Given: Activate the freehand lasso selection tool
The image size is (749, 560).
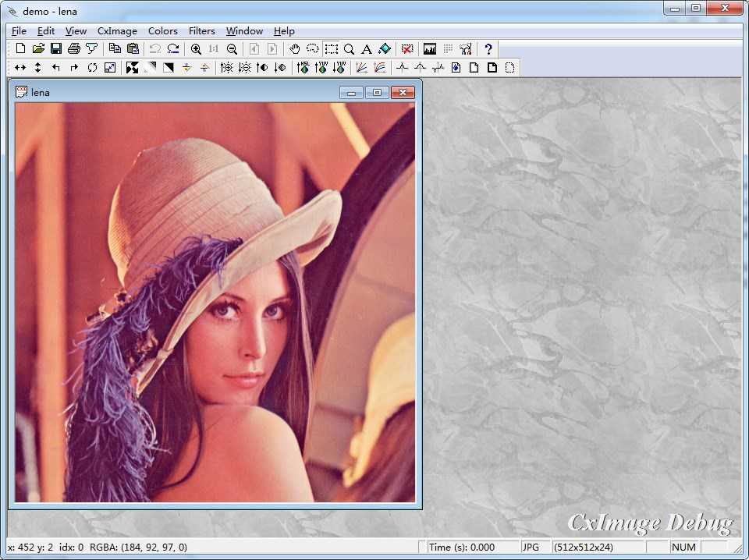Looking at the screenshot, I should click(x=312, y=49).
